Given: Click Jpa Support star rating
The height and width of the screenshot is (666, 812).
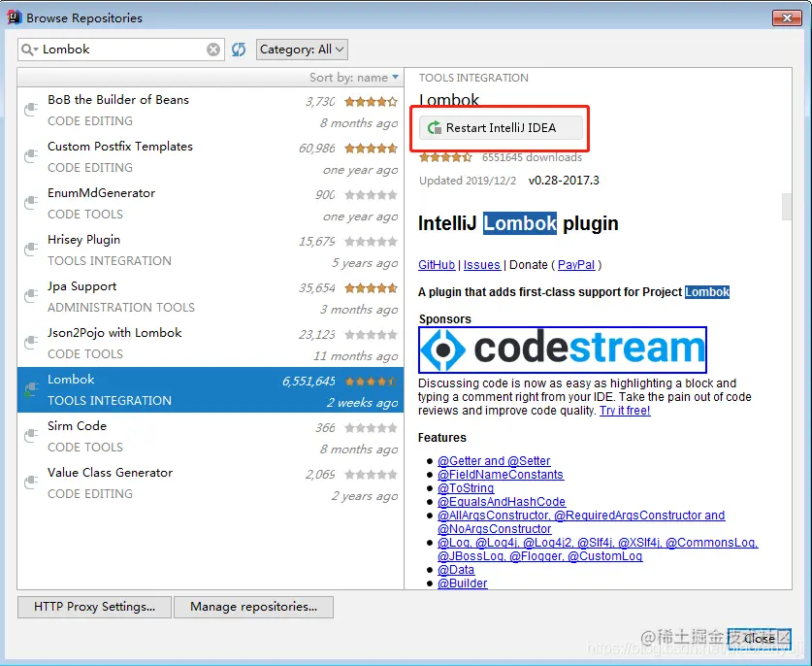Looking at the screenshot, I should point(372,288).
